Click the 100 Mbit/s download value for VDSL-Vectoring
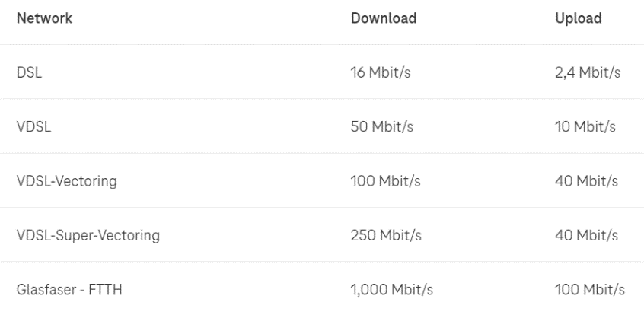The width and height of the screenshot is (644, 315). 385,181
